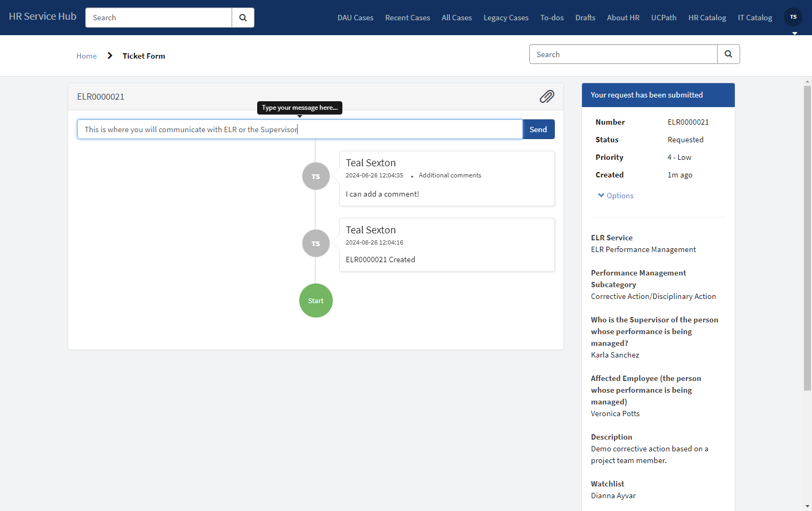
Task: Click watchlist member Dianna Ayvar
Action: [613, 496]
